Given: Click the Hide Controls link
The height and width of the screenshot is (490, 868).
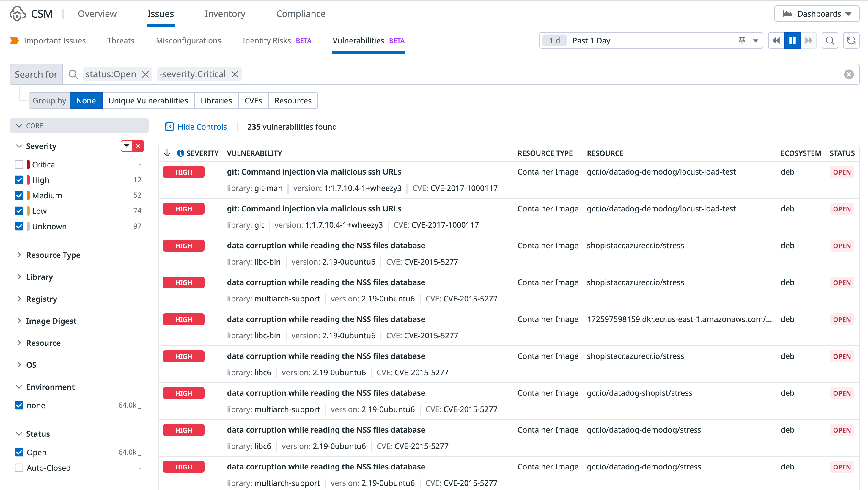Looking at the screenshot, I should 202,127.
